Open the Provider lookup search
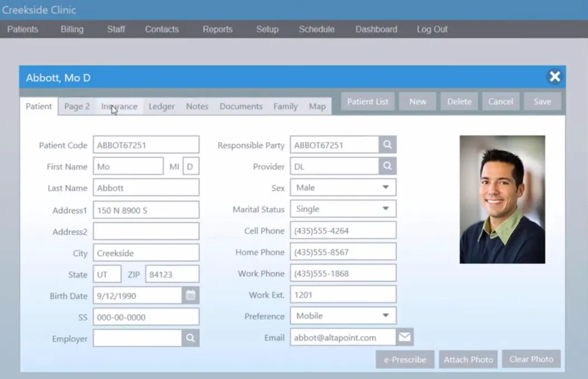This screenshot has height=379, width=588. point(387,166)
